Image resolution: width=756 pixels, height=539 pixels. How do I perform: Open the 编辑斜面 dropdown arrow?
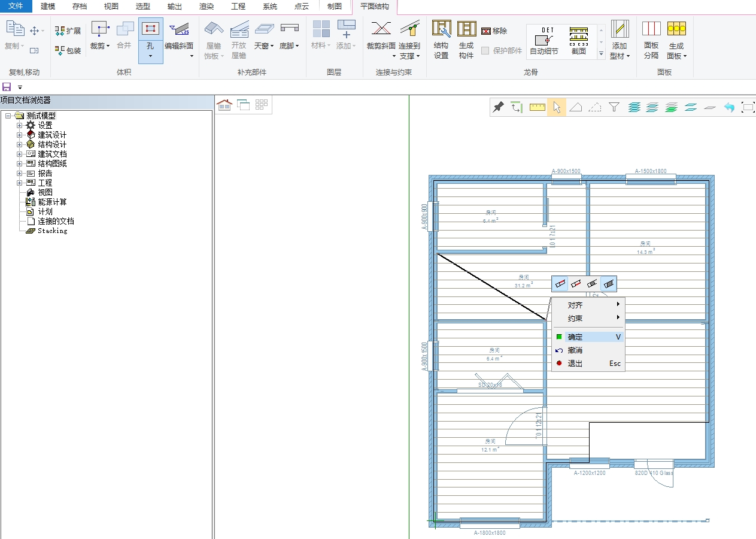point(192,56)
